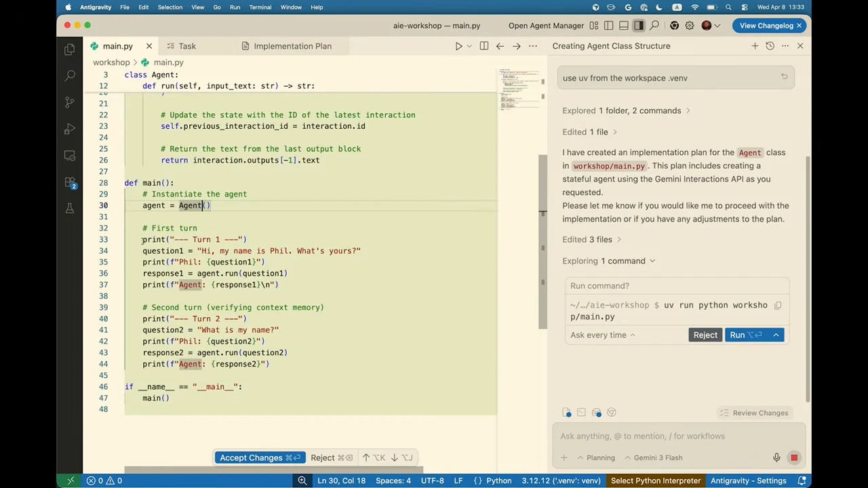The height and width of the screenshot is (488, 868).
Task: Open the Source Control view
Action: 69,102
